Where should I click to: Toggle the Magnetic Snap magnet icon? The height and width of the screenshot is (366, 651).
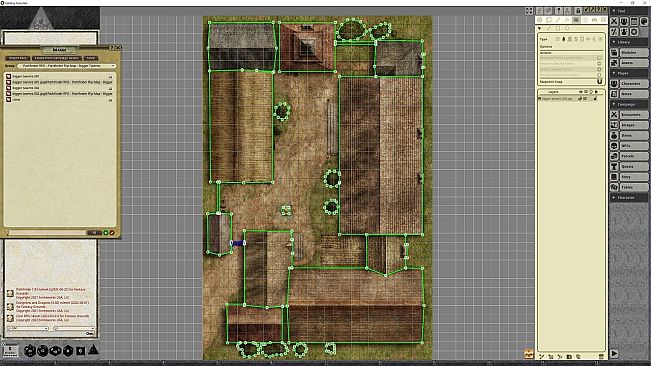[599, 82]
